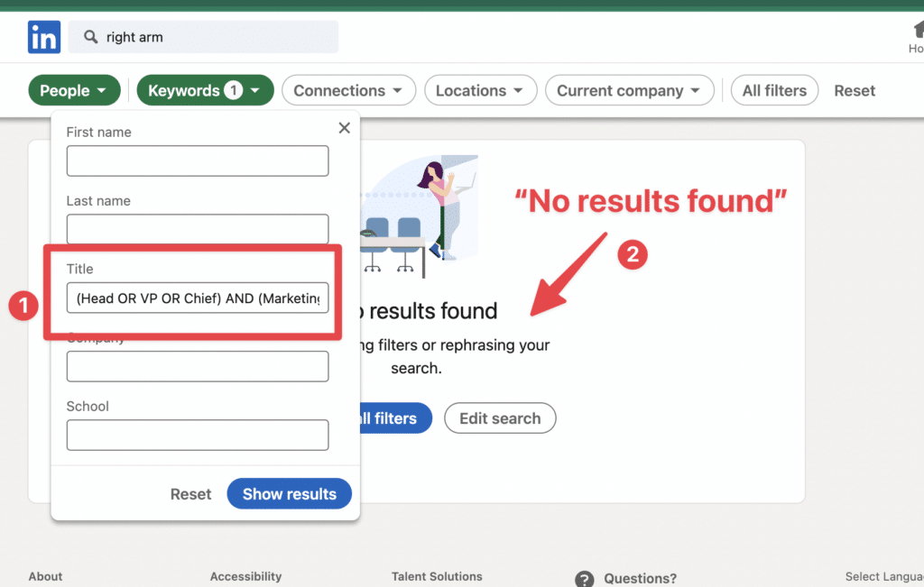Click the number badge on Keywords filter
This screenshot has width=924, height=587.
point(234,90)
